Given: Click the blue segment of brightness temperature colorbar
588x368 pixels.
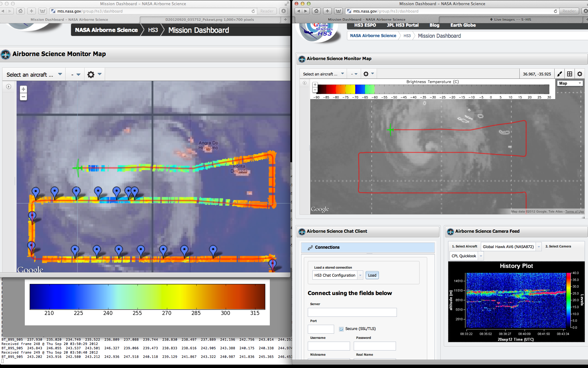Looking at the screenshot, I should click(x=360, y=89).
